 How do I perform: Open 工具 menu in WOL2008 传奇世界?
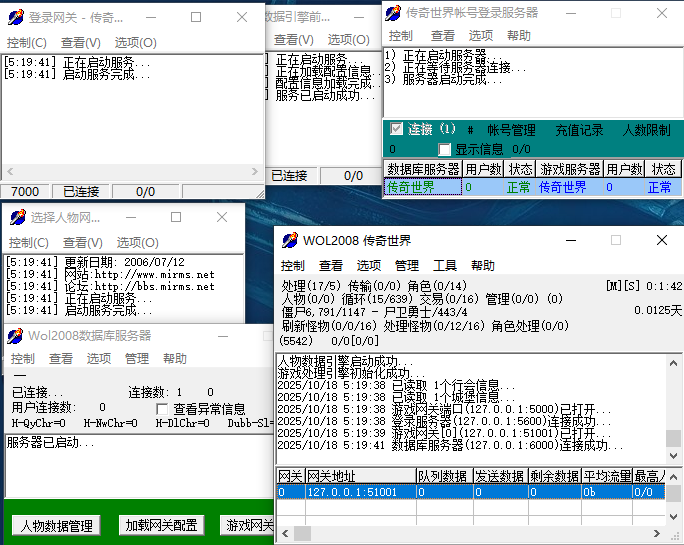coord(445,265)
